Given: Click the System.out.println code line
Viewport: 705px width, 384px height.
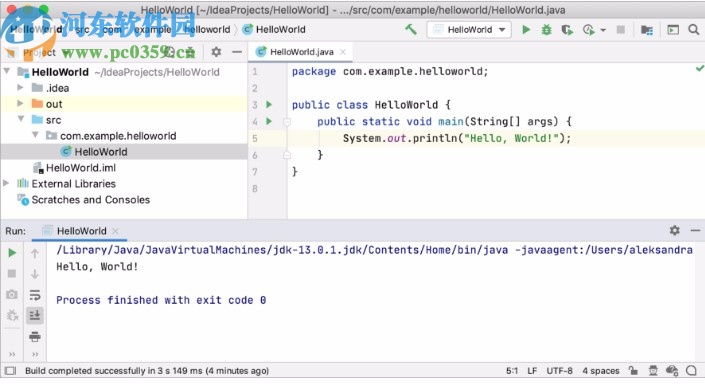Looking at the screenshot, I should click(x=456, y=138).
